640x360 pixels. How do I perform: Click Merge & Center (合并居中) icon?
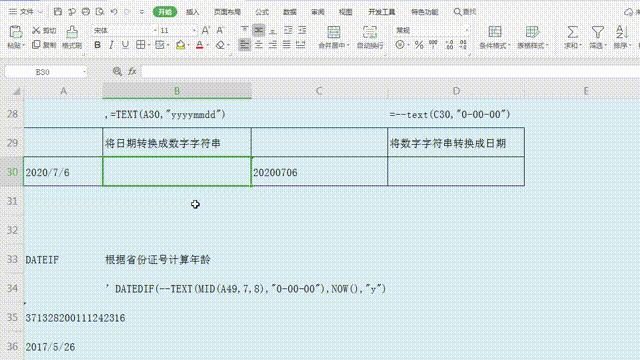333,32
